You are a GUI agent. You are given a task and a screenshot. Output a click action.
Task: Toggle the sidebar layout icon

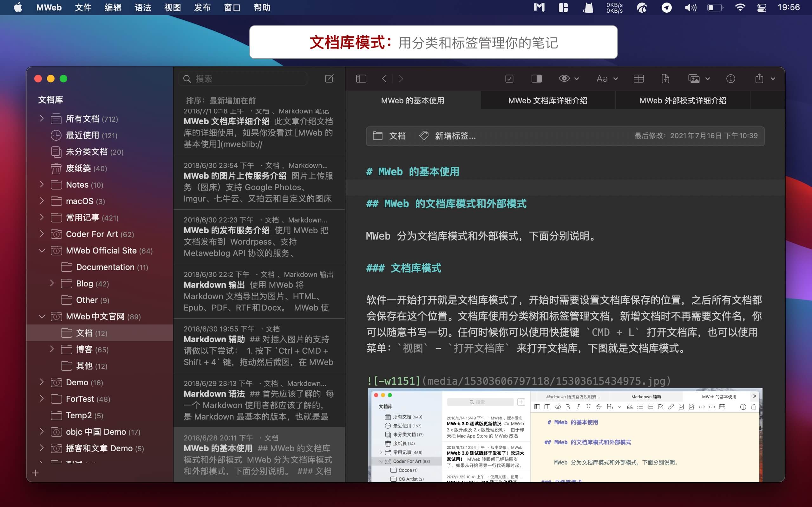click(x=361, y=79)
